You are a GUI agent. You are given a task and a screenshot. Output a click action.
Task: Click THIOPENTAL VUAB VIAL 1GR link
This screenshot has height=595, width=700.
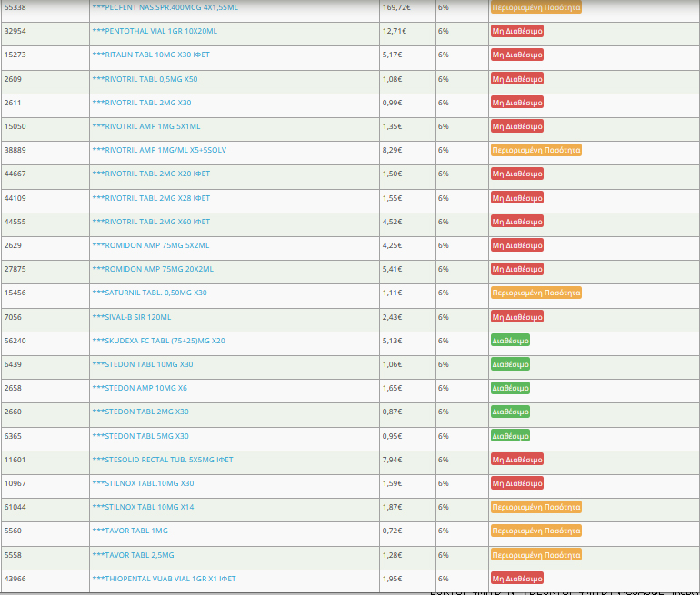164,579
